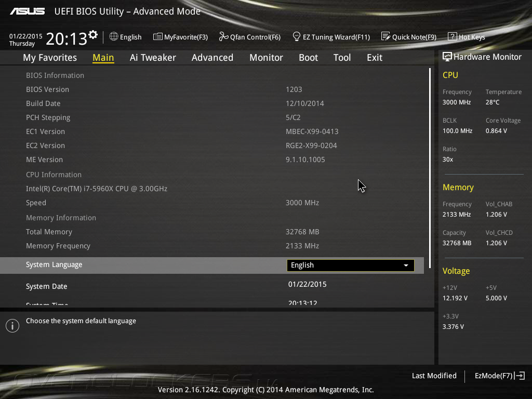Click the System Date value 01/22/2015

308,284
